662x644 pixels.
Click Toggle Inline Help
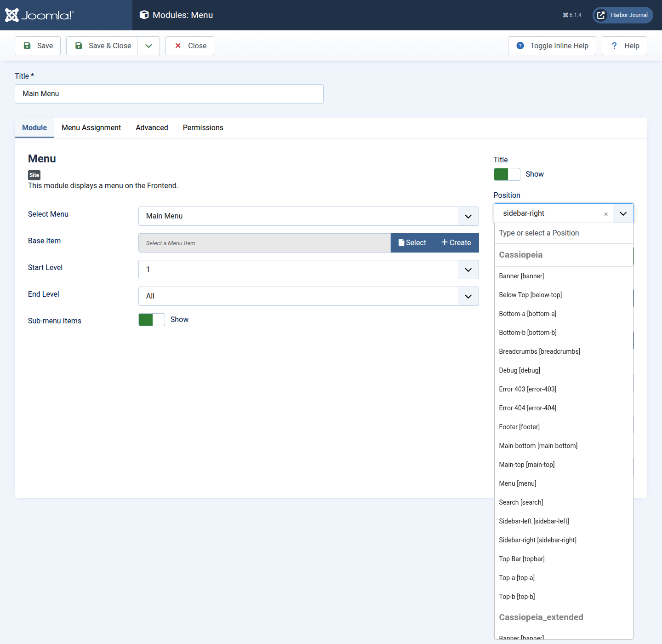click(552, 46)
